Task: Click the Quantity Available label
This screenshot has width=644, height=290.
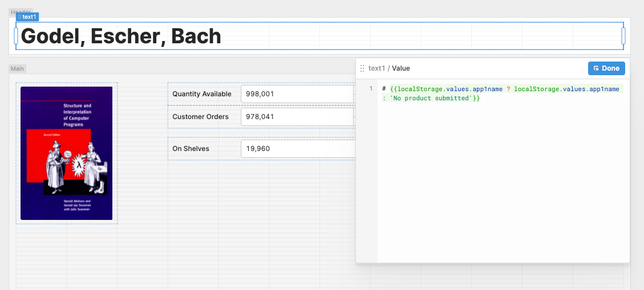Action: (202, 94)
